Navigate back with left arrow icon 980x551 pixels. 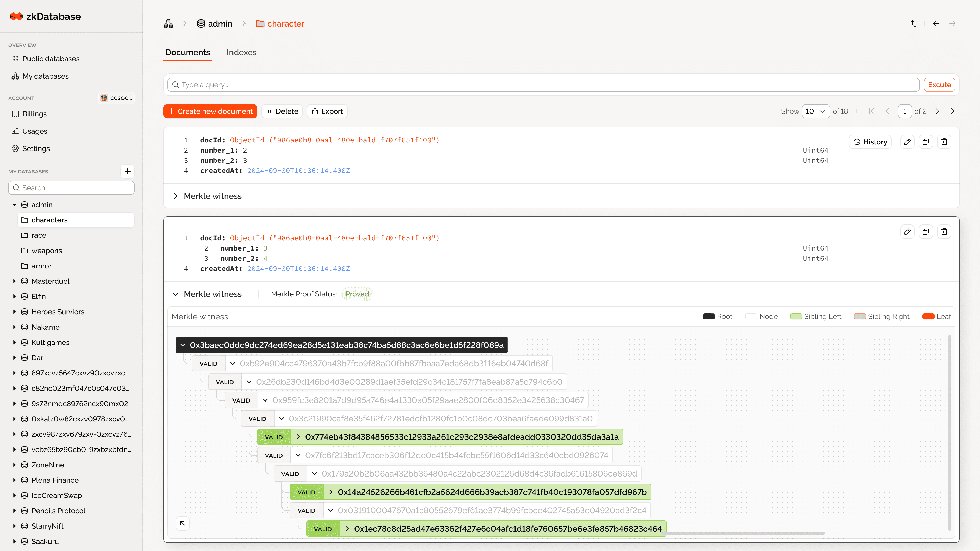(936, 23)
